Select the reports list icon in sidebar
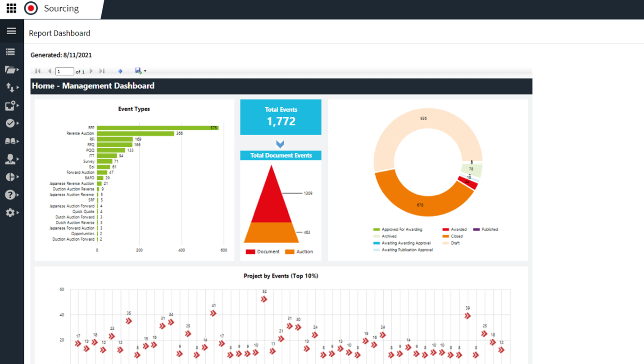The height and width of the screenshot is (364, 644). click(11, 52)
